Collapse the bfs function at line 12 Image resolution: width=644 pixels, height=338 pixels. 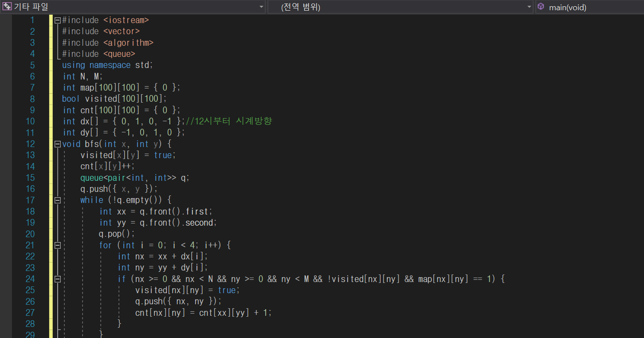click(57, 144)
